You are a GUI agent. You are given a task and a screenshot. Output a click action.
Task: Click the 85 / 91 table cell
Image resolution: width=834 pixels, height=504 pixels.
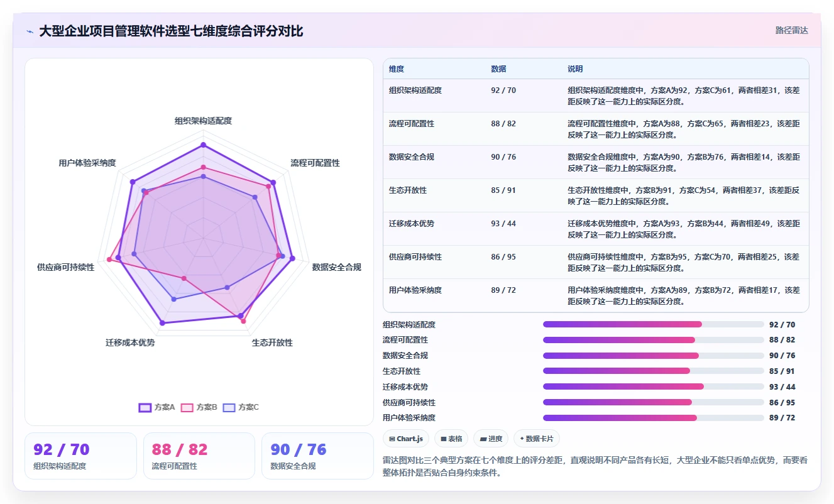503,190
